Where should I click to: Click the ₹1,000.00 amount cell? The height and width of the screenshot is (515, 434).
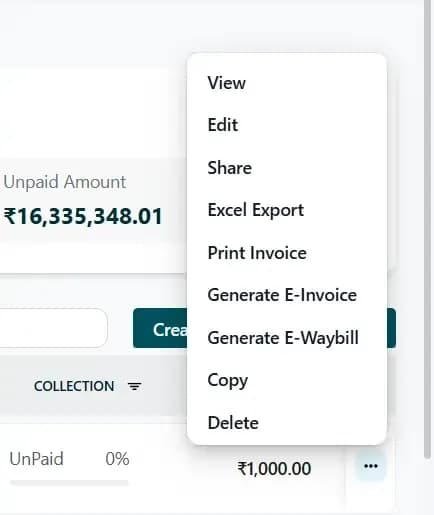pos(274,468)
